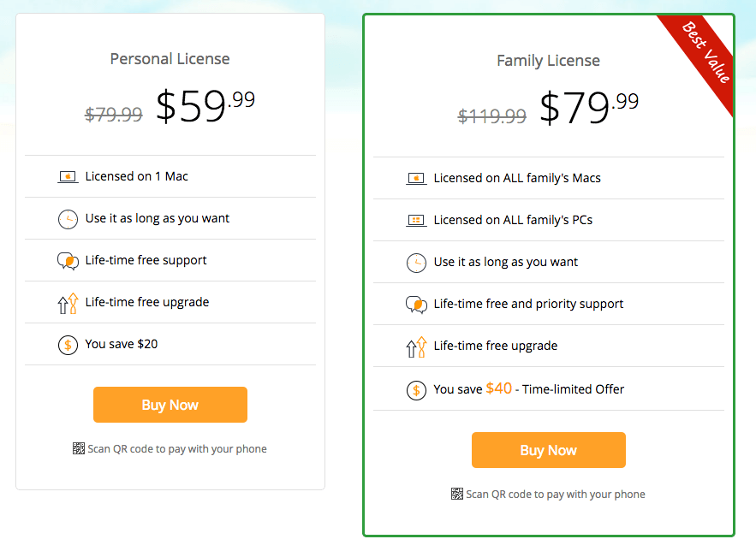756x551 pixels.
Task: Click the clock icon in Personal License
Action: click(x=68, y=219)
